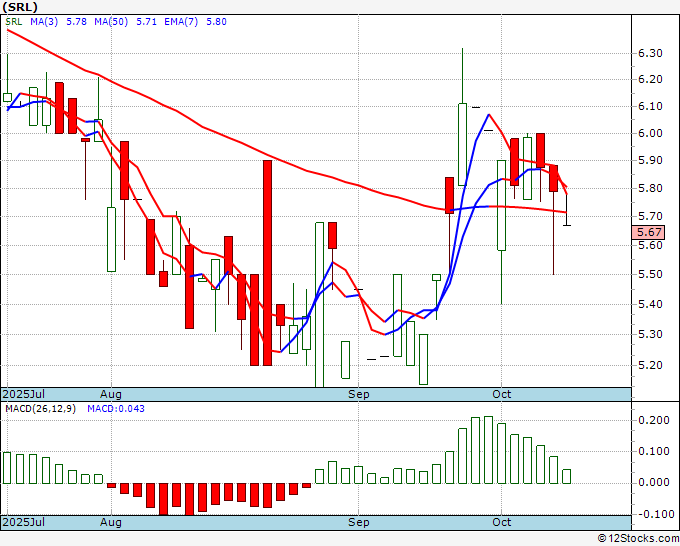Click the tall red candlestick reaching 5.90 in August
The height and width of the screenshot is (546, 680).
point(268,263)
